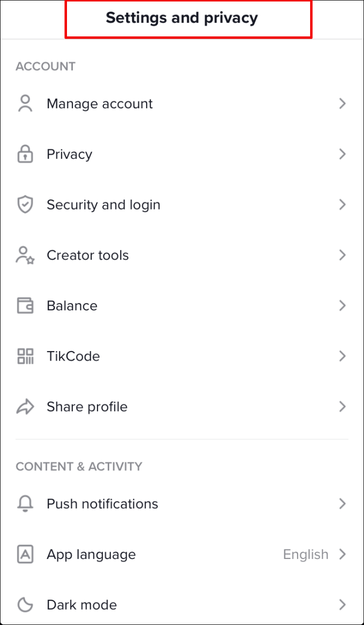The height and width of the screenshot is (625, 364).
Task: Click the Push notifications bell icon
Action: pos(25,504)
